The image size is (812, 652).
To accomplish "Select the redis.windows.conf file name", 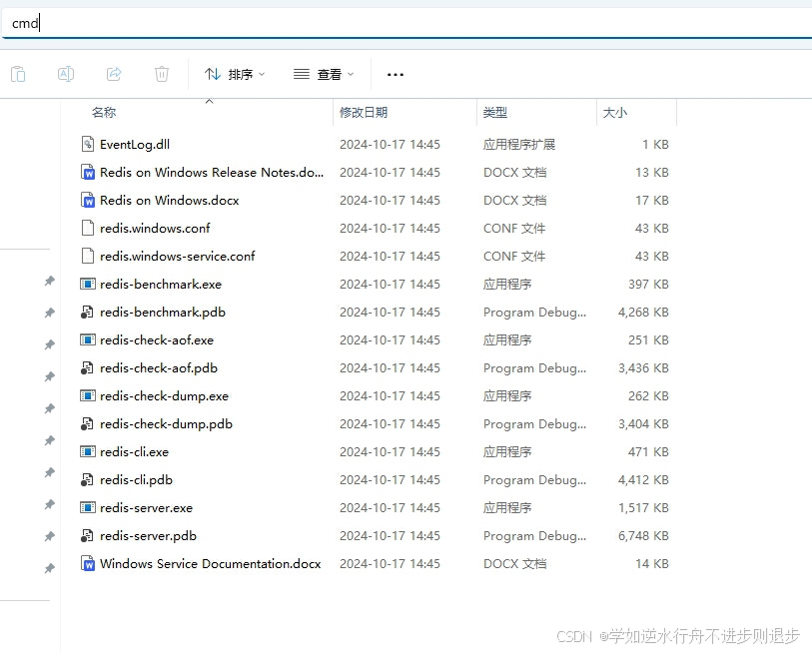I will click(x=155, y=229).
